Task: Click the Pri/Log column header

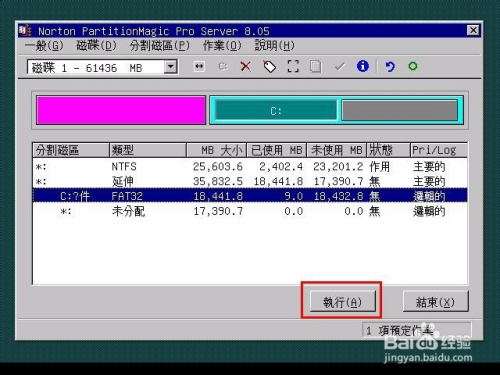Action: (439, 150)
